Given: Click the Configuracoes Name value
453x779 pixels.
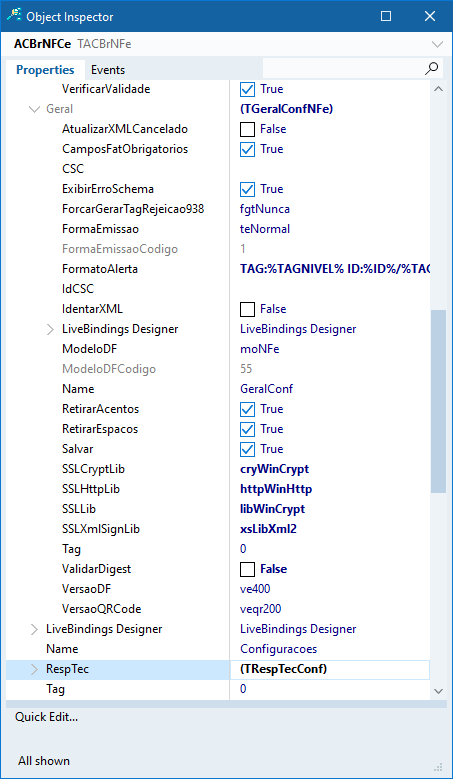Looking at the screenshot, I should pos(278,649).
